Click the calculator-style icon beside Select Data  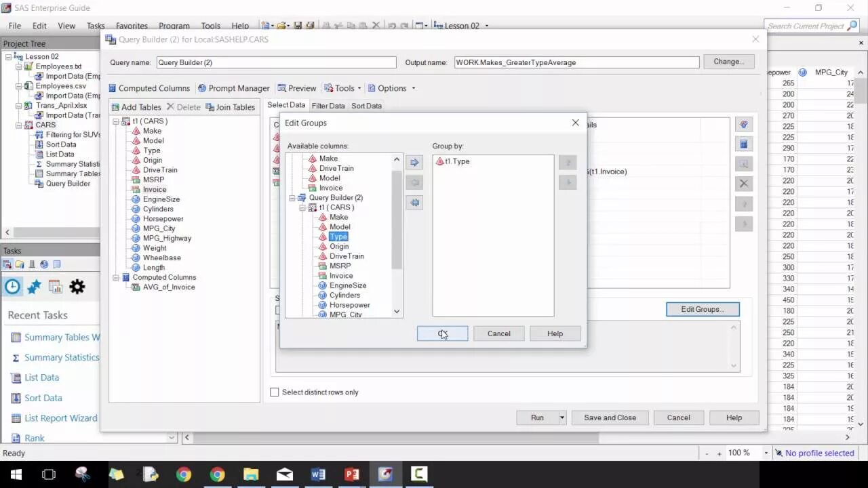click(744, 144)
